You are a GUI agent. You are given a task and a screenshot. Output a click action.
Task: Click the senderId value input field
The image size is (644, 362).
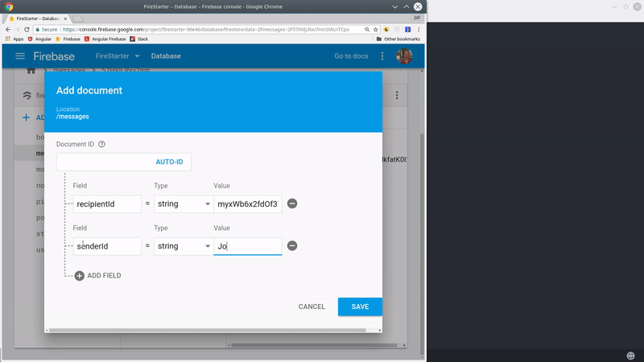pos(247,246)
